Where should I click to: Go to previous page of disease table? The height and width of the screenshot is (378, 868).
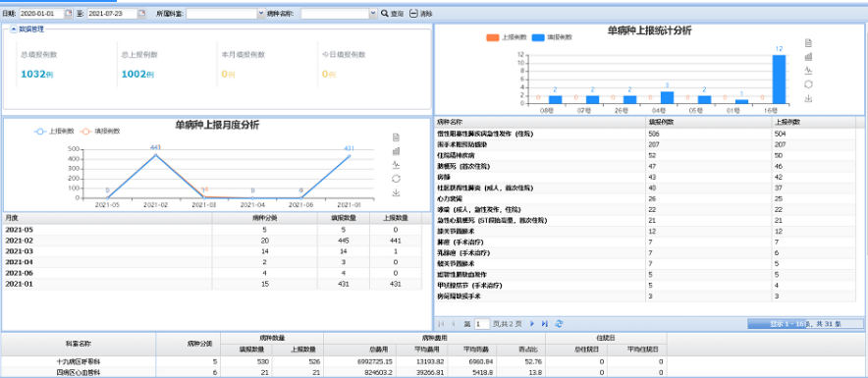pos(454,324)
